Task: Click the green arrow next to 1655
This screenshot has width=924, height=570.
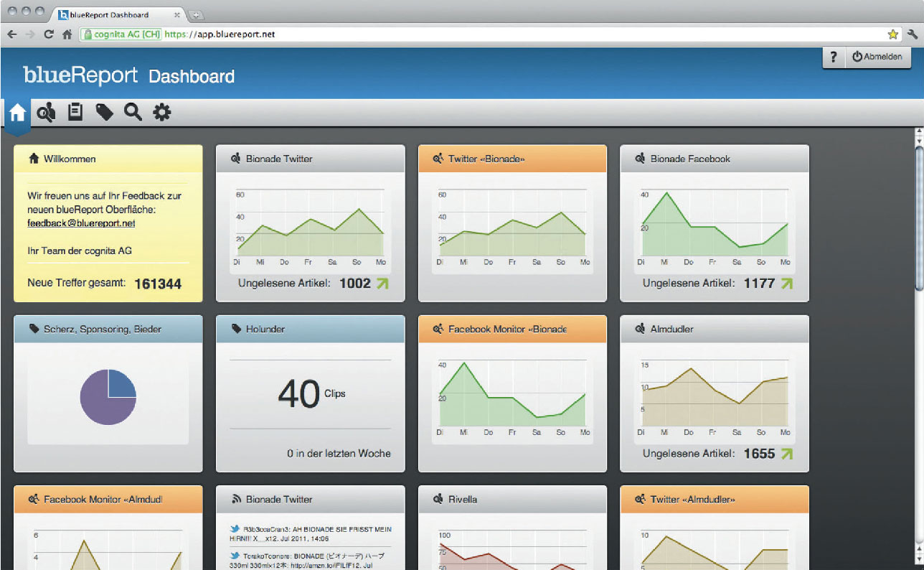Action: click(787, 454)
